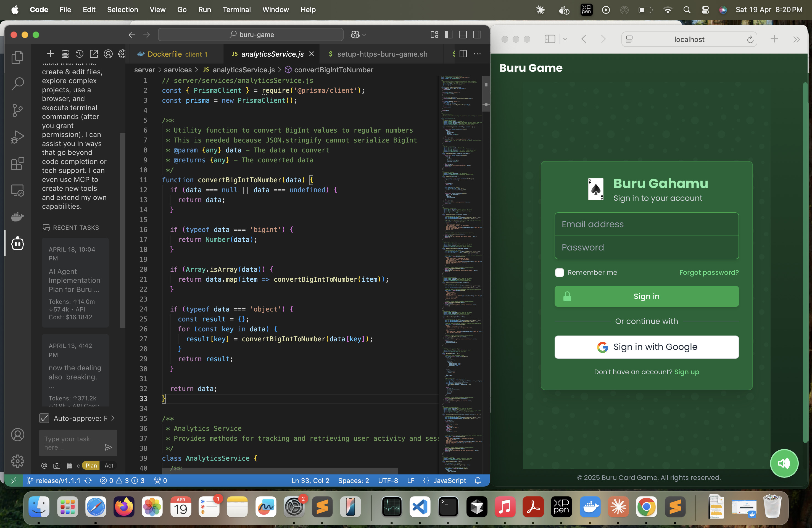Image resolution: width=812 pixels, height=528 pixels.
Task: Open the Source Control view
Action: coord(17,110)
